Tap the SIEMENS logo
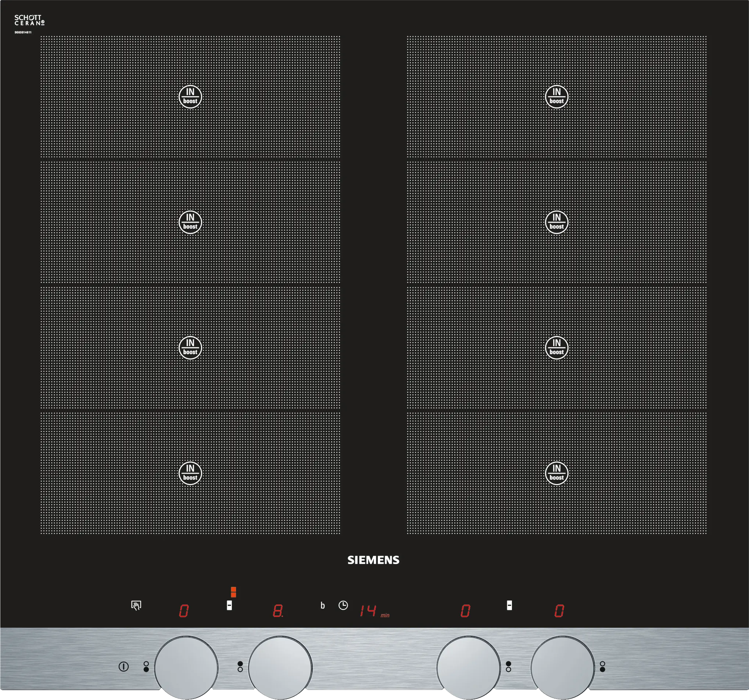The height and width of the screenshot is (700, 749). pyautogui.click(x=373, y=560)
